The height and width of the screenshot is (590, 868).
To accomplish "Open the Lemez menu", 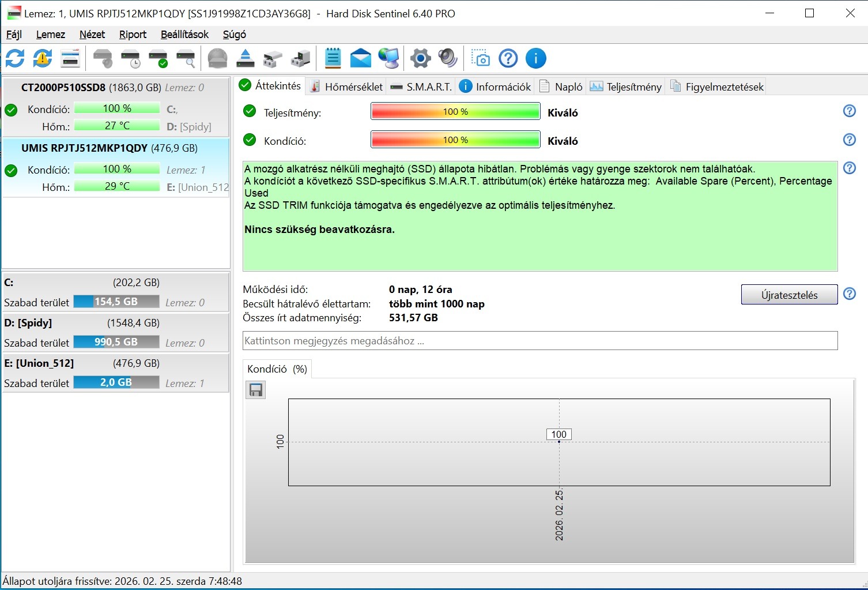I will [51, 35].
